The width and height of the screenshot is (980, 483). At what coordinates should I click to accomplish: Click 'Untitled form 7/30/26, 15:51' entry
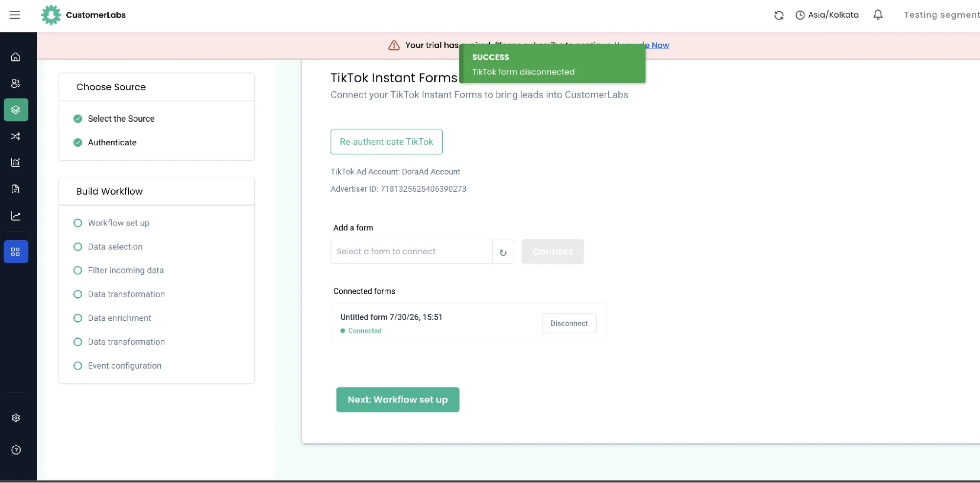click(391, 317)
